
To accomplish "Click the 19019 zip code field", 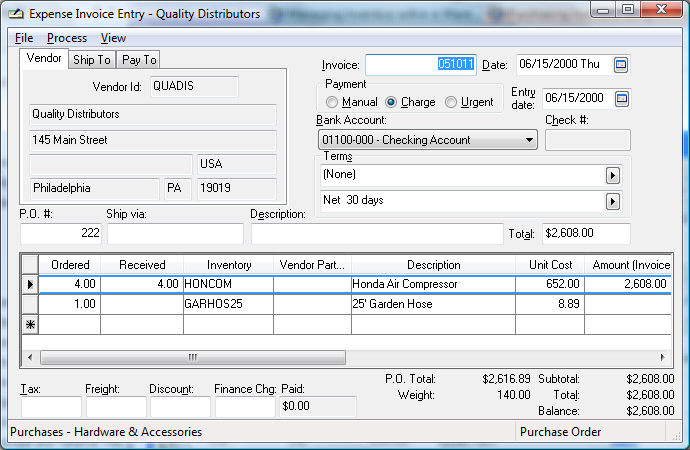I will click(237, 188).
